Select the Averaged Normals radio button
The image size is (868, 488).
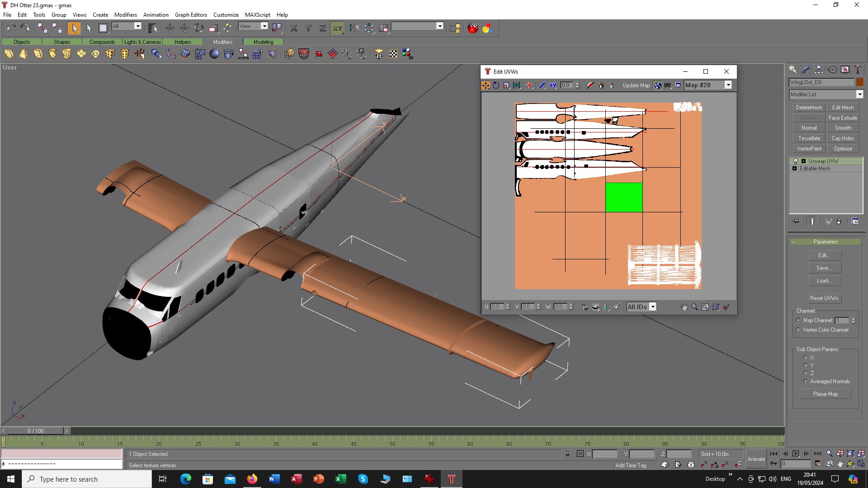click(805, 381)
